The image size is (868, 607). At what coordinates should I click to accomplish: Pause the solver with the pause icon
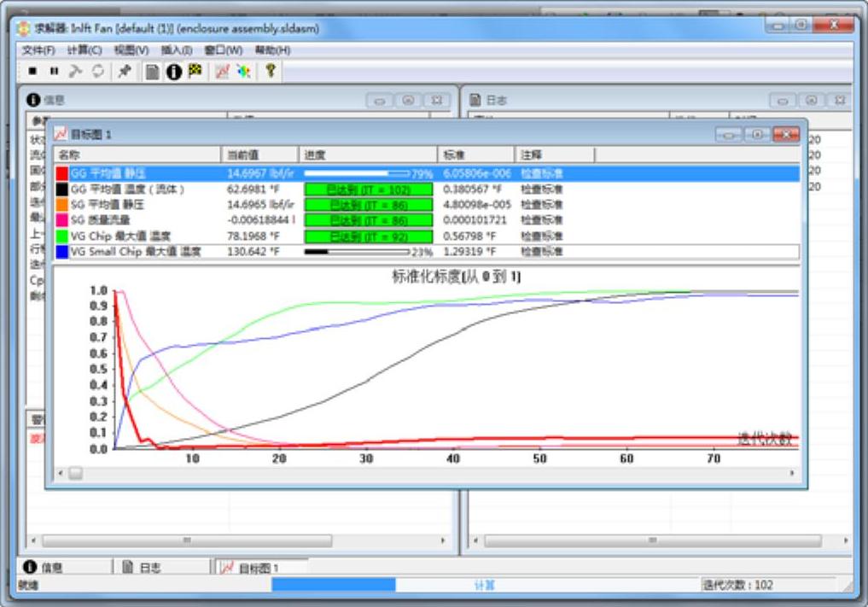[54, 72]
